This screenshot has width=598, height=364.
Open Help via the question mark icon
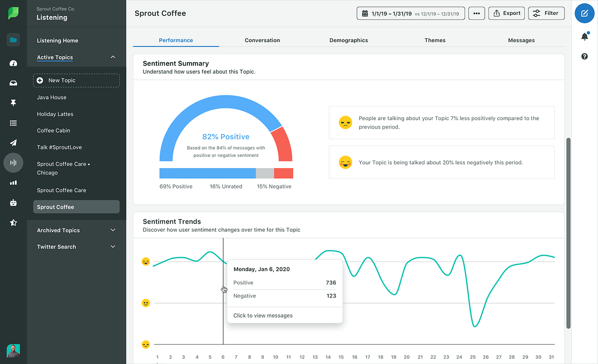(x=584, y=56)
